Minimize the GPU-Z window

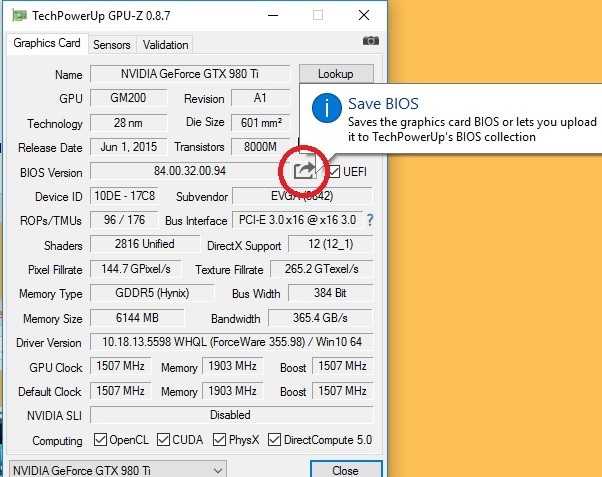click(273, 15)
